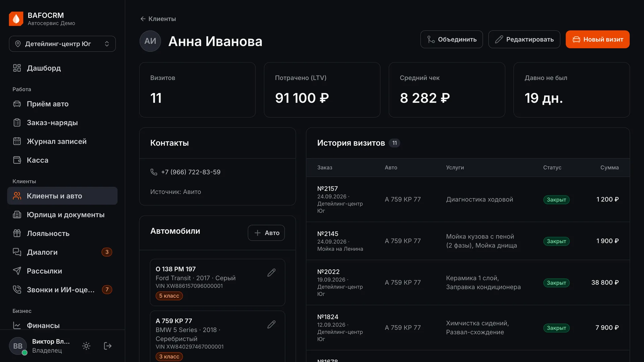This screenshot has width=644, height=362.
Task: Click the Лояльность gift icon
Action: pyautogui.click(x=17, y=233)
